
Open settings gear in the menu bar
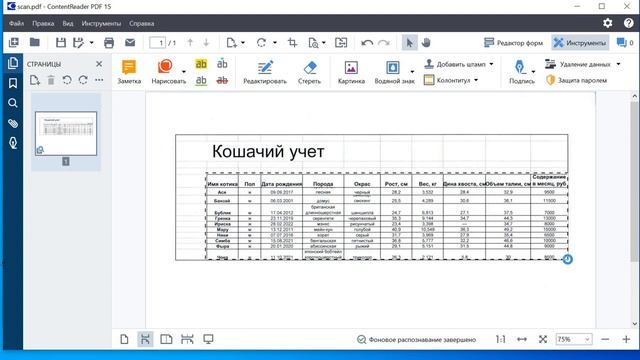click(608, 23)
